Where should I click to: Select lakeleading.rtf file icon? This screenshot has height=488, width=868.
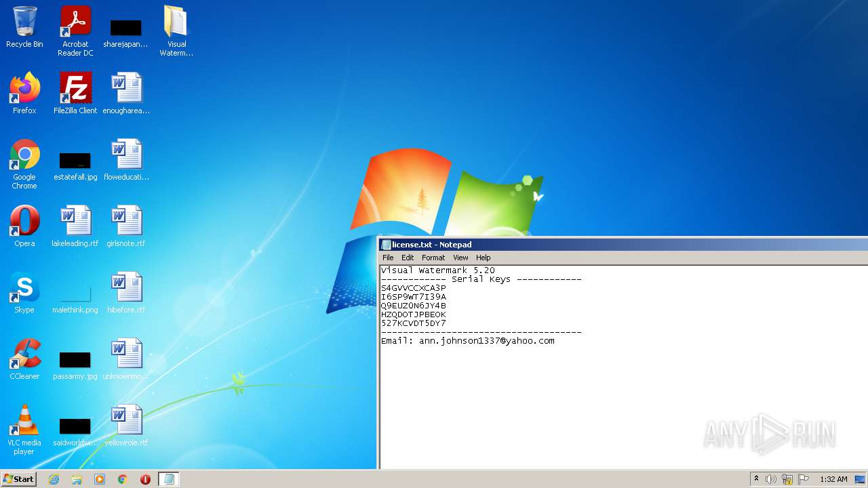coord(75,226)
